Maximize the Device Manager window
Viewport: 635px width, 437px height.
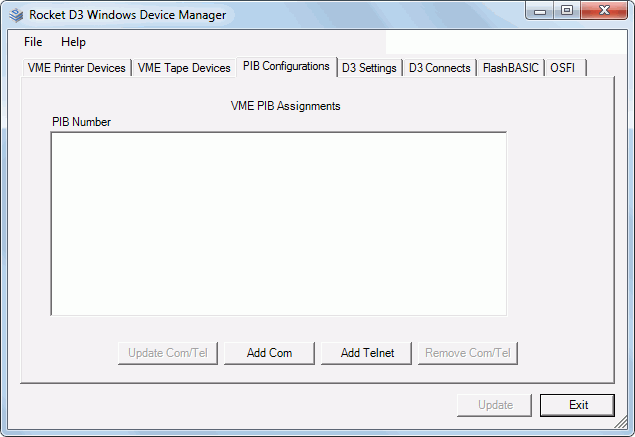click(x=567, y=11)
